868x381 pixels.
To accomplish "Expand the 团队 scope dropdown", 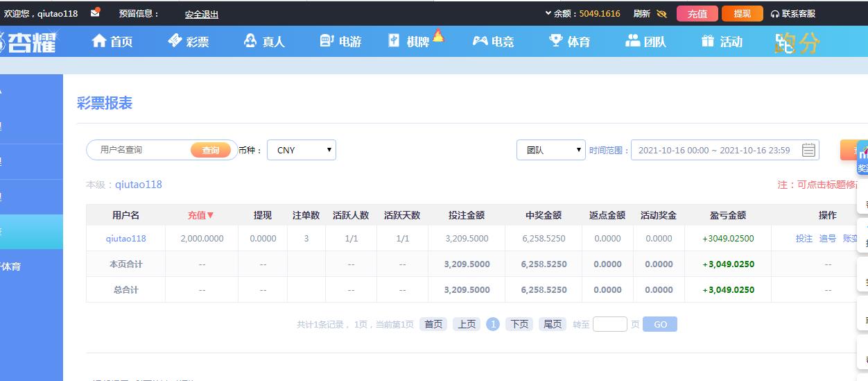I will tap(551, 150).
